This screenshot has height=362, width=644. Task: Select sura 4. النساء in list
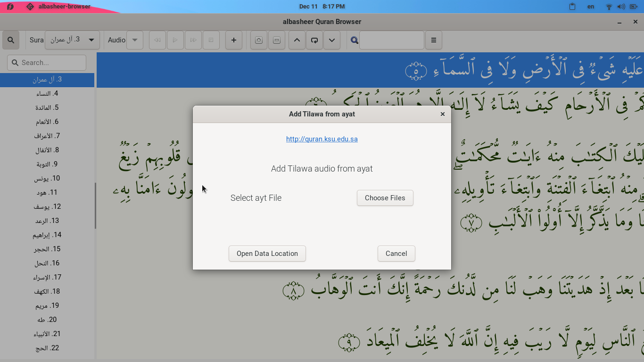pos(47,94)
